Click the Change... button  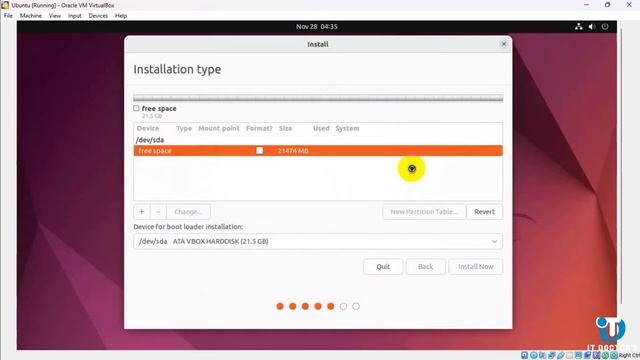(188, 212)
